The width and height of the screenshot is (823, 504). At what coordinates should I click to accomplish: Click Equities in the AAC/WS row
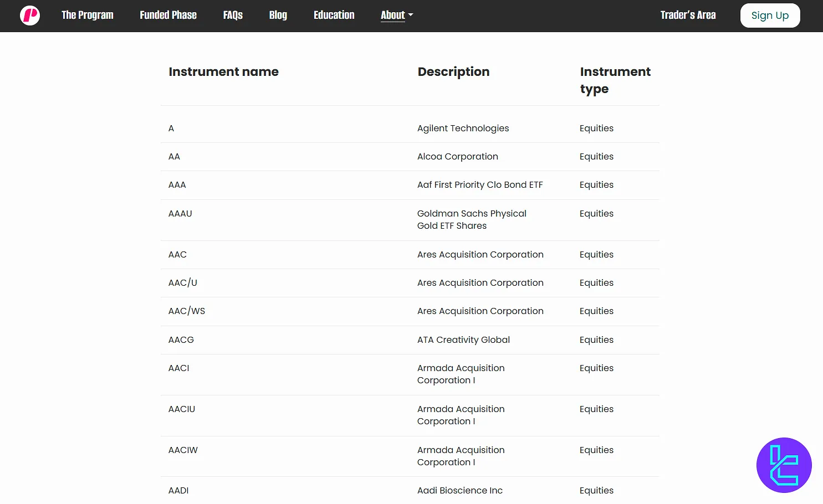[596, 311]
